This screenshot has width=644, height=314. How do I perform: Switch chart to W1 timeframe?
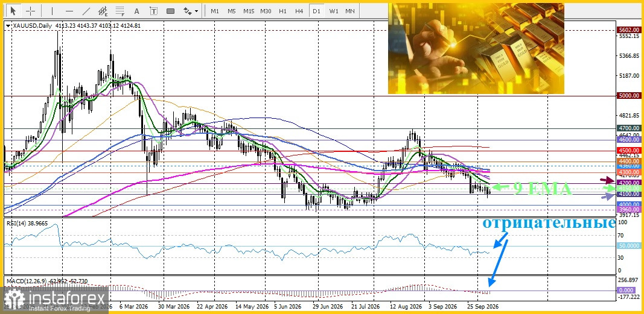pyautogui.click(x=334, y=11)
